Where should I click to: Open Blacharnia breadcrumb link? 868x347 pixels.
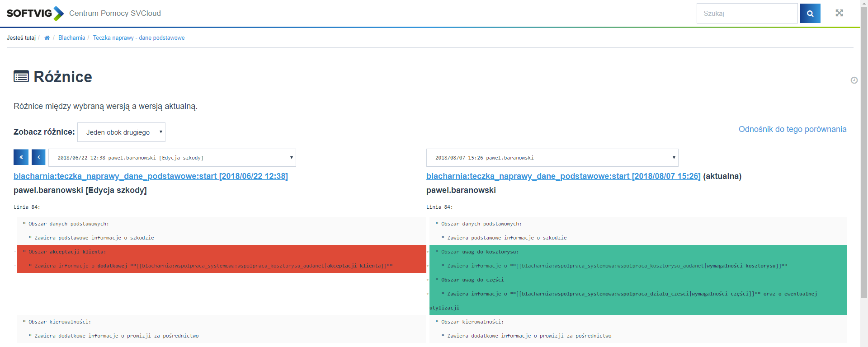click(x=71, y=38)
